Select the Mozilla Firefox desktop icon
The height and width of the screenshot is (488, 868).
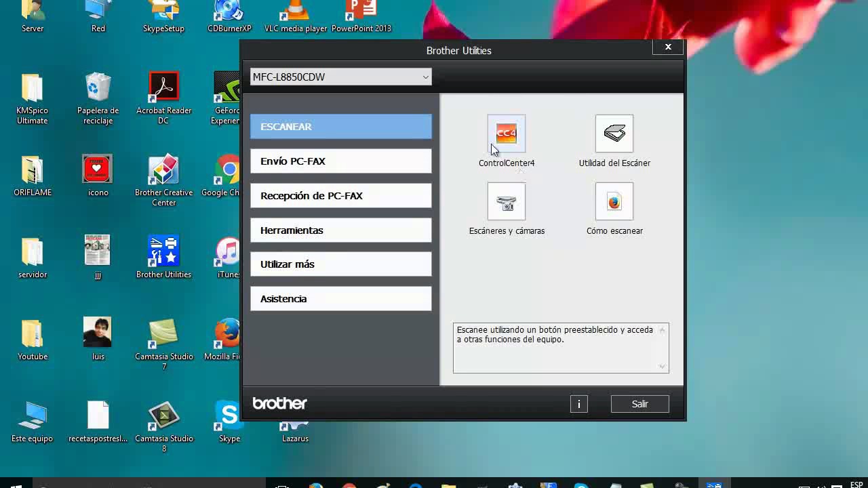pyautogui.click(x=222, y=340)
